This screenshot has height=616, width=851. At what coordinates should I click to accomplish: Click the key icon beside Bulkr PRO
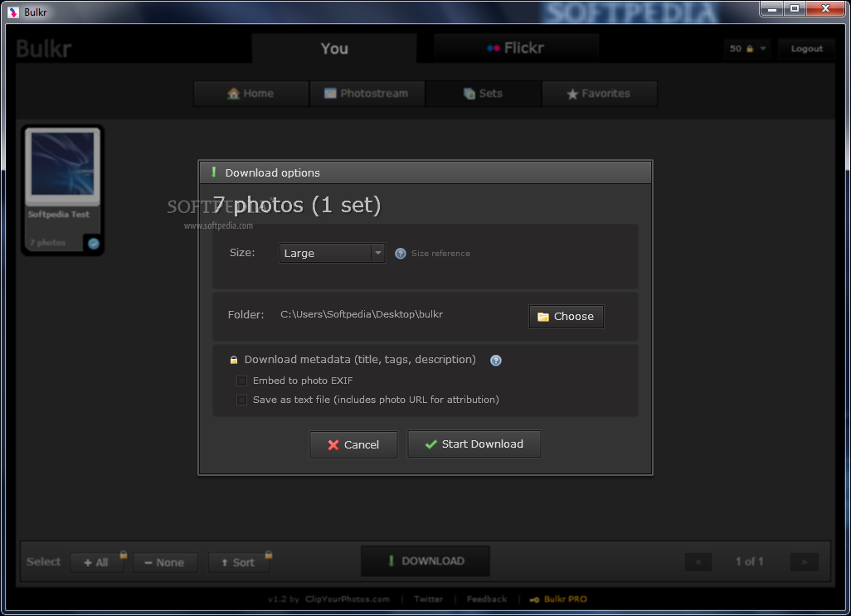(534, 599)
